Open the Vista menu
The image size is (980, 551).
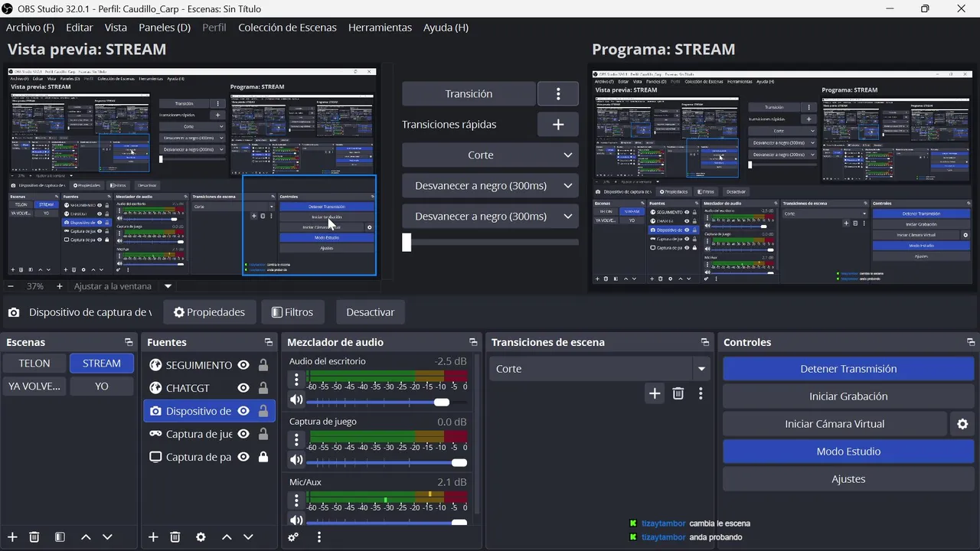(x=116, y=28)
